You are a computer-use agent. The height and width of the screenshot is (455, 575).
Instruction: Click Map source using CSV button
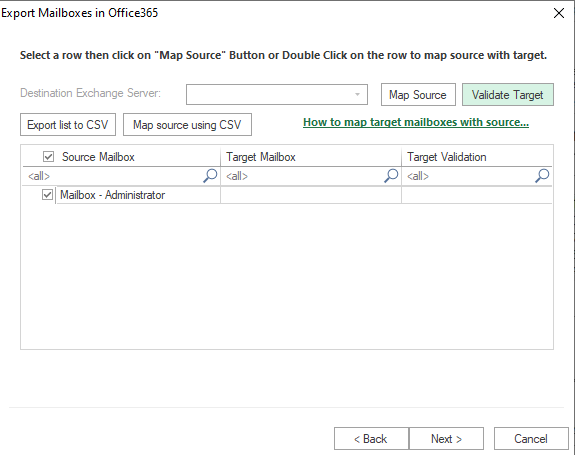187,125
